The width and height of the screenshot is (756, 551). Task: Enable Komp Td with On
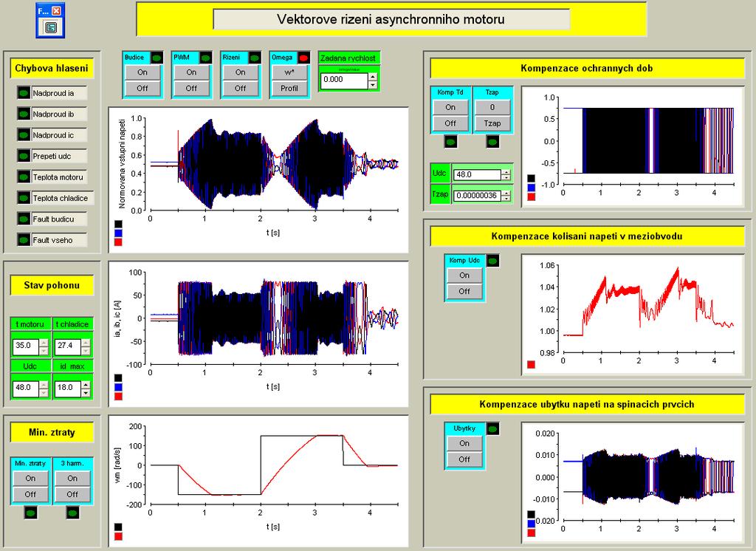pyautogui.click(x=450, y=108)
